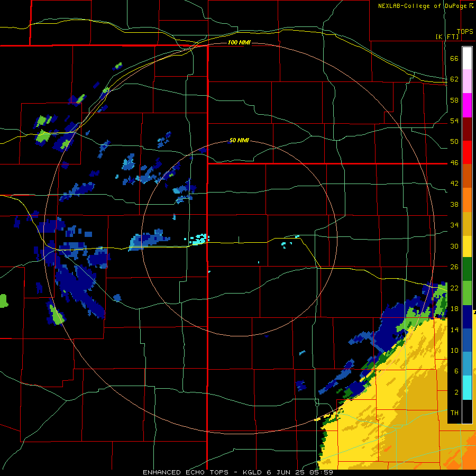
Task: Click the 2 value on the legend
Action: click(x=456, y=392)
